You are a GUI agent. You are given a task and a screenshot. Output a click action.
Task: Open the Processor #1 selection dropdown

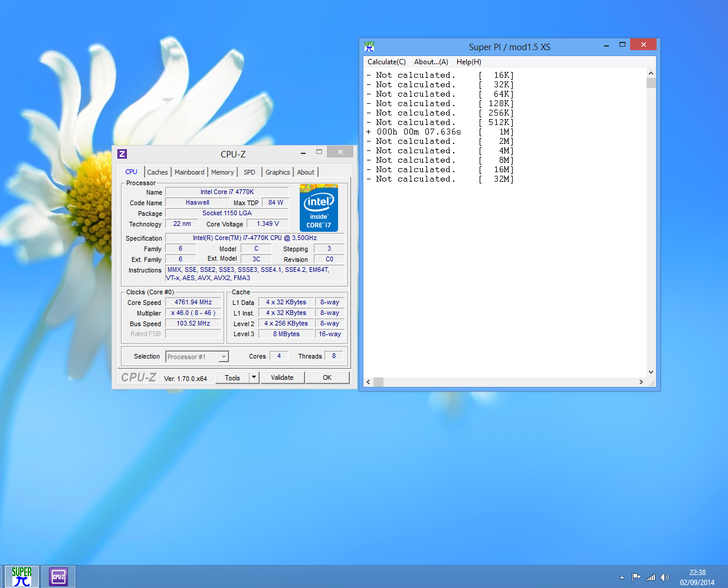(x=196, y=357)
